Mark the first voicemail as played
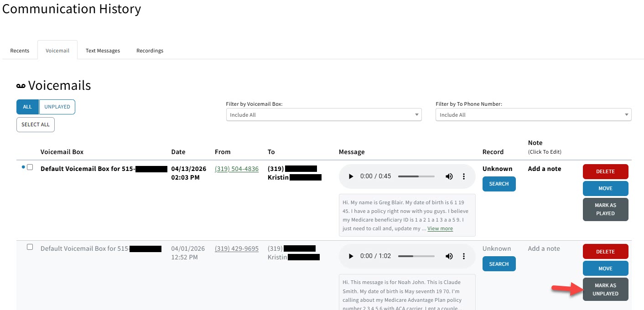This screenshot has width=644, height=310. click(x=606, y=209)
